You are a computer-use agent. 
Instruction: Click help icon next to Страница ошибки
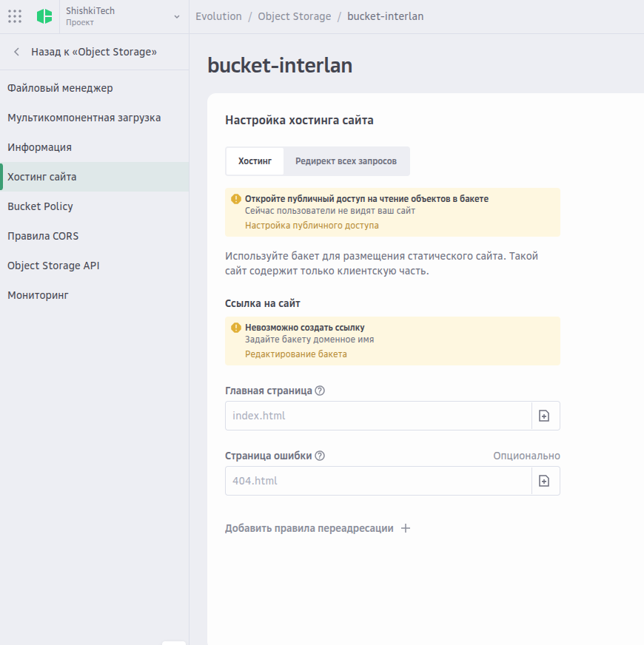coord(320,456)
